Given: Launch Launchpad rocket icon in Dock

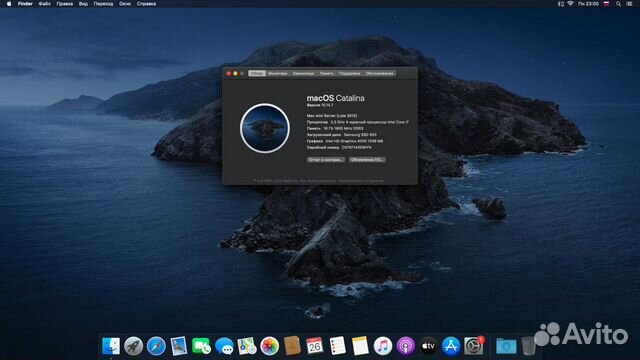Looking at the screenshot, I should [133, 346].
